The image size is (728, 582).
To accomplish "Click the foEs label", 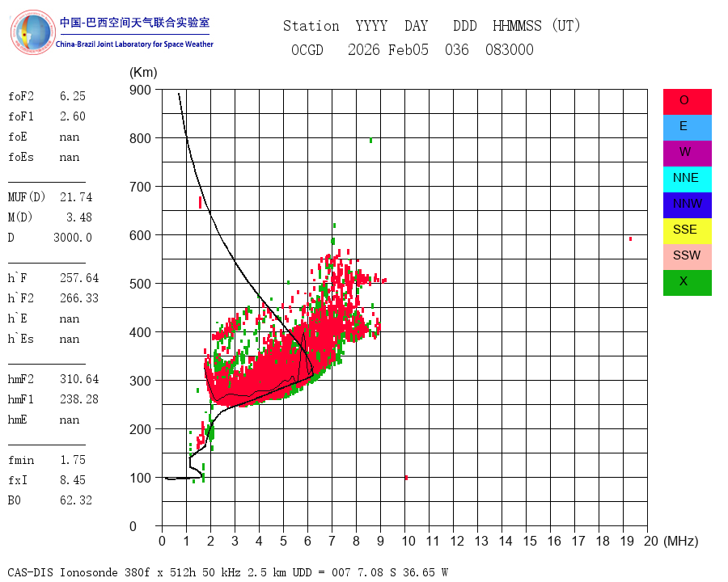I will click(20, 157).
